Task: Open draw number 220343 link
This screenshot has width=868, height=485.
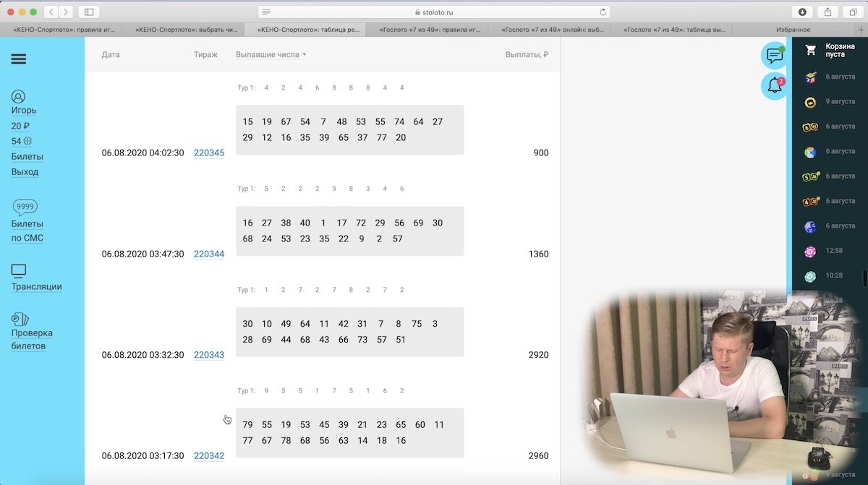Action: click(209, 355)
